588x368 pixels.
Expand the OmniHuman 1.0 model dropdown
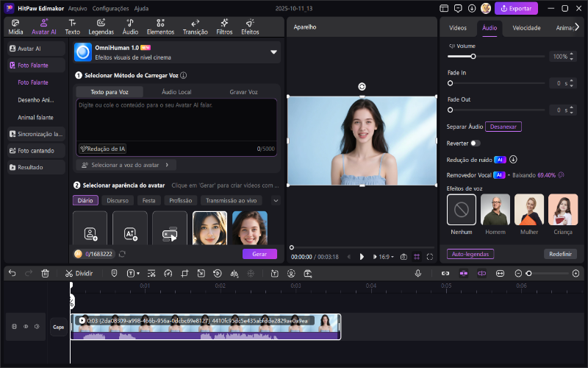273,52
